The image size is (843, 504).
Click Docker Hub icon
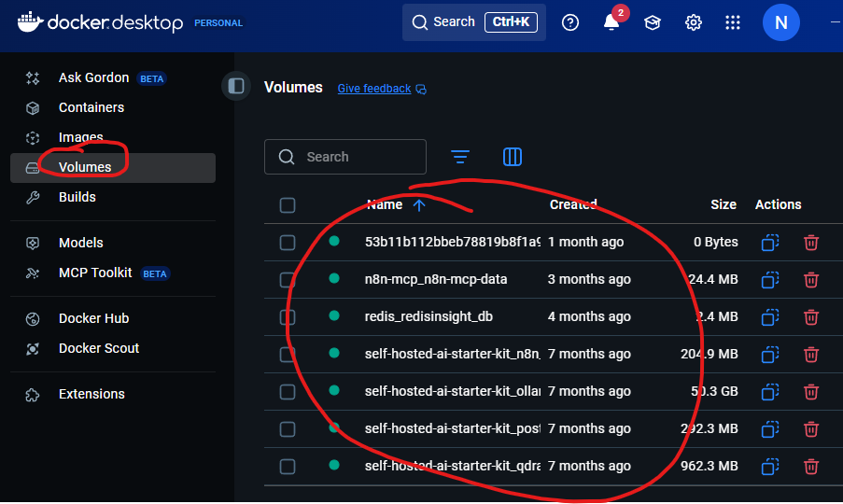33,319
